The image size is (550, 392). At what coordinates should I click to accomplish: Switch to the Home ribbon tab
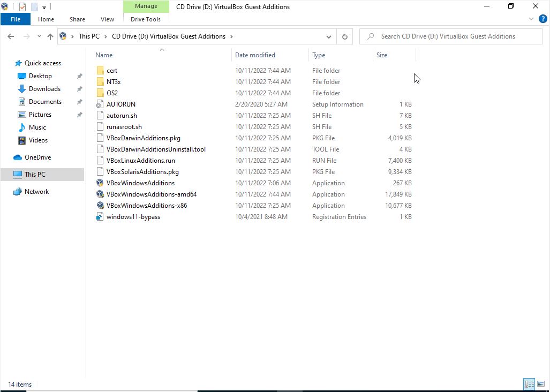click(x=46, y=19)
